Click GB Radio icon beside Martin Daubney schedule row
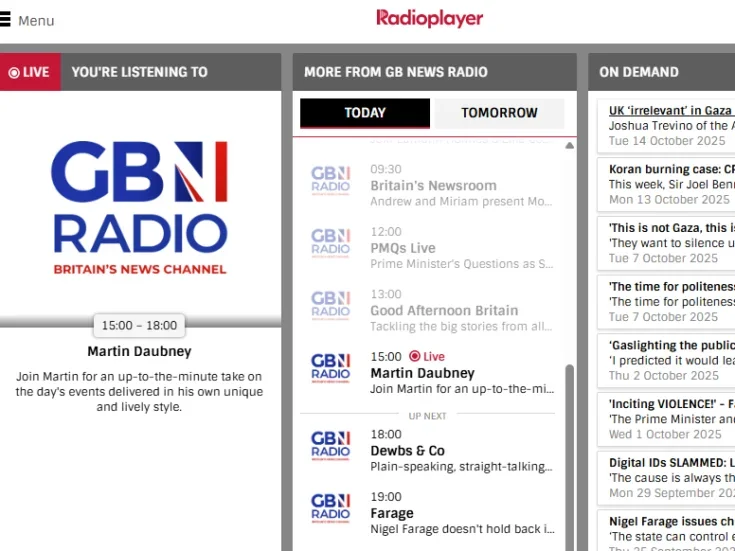Viewport: 735px width, 551px height. pyautogui.click(x=330, y=368)
